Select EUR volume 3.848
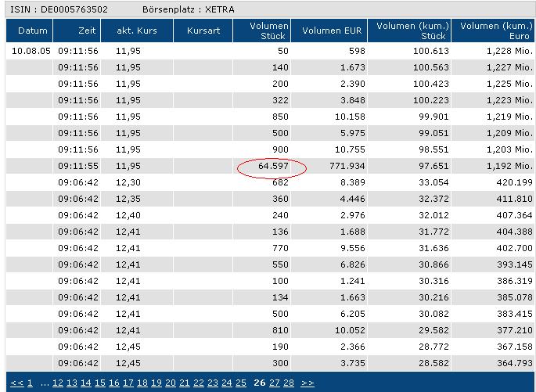 [353, 100]
